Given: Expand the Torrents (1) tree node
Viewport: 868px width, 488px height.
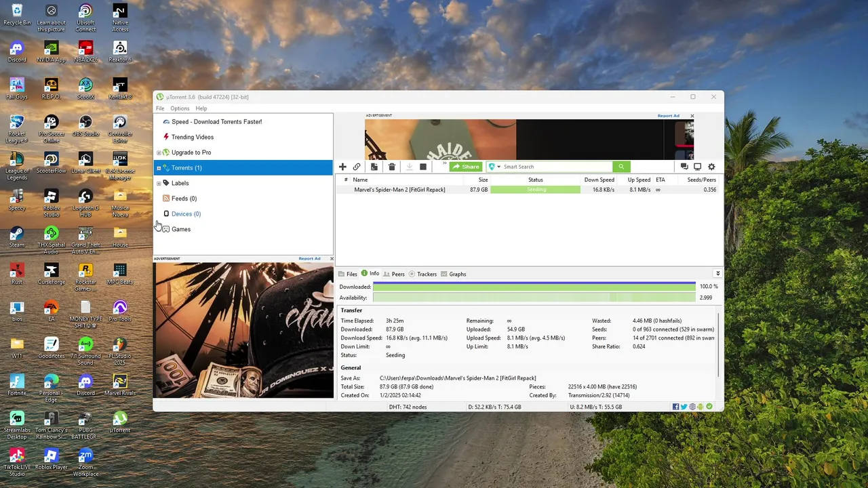Looking at the screenshot, I should pos(159,168).
